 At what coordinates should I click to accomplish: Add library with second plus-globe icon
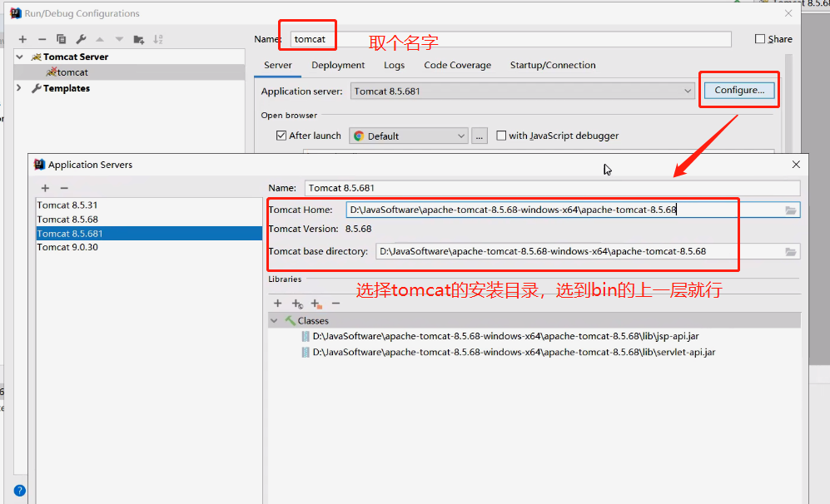297,304
